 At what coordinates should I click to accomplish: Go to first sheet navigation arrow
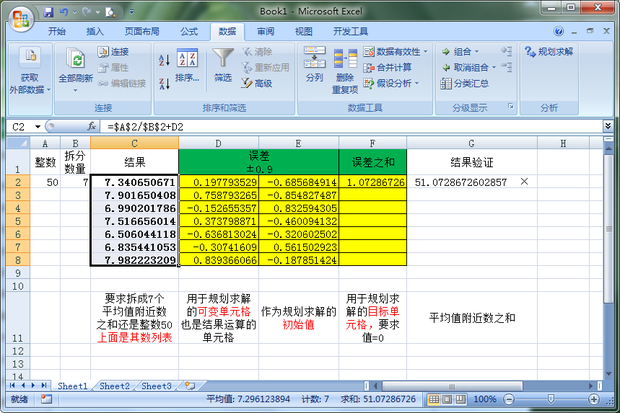[x=12, y=385]
